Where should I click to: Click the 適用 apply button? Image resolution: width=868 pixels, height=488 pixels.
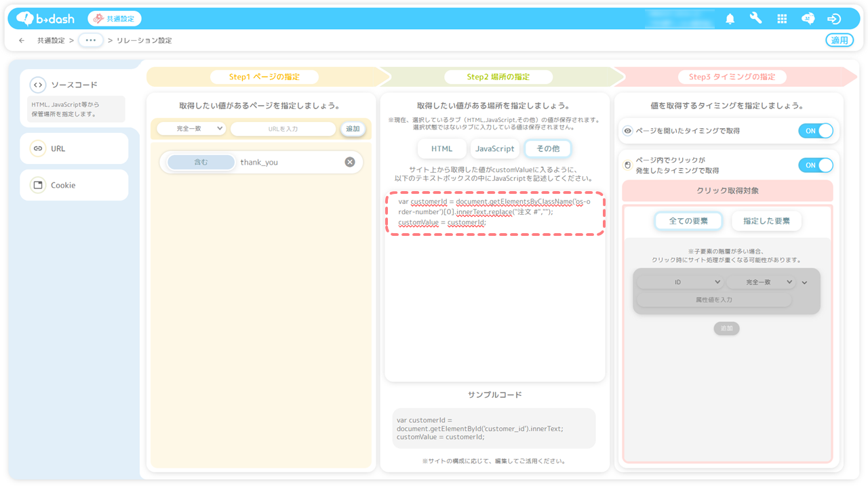[840, 41]
